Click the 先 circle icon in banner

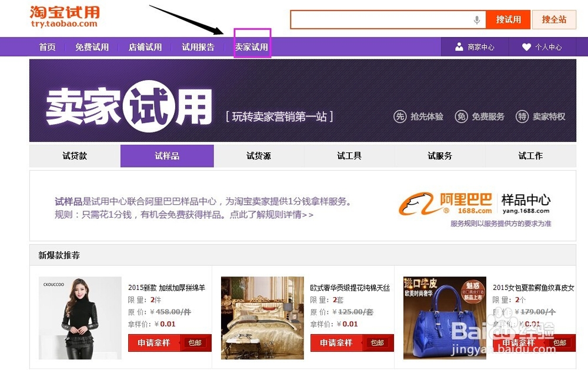coord(400,116)
